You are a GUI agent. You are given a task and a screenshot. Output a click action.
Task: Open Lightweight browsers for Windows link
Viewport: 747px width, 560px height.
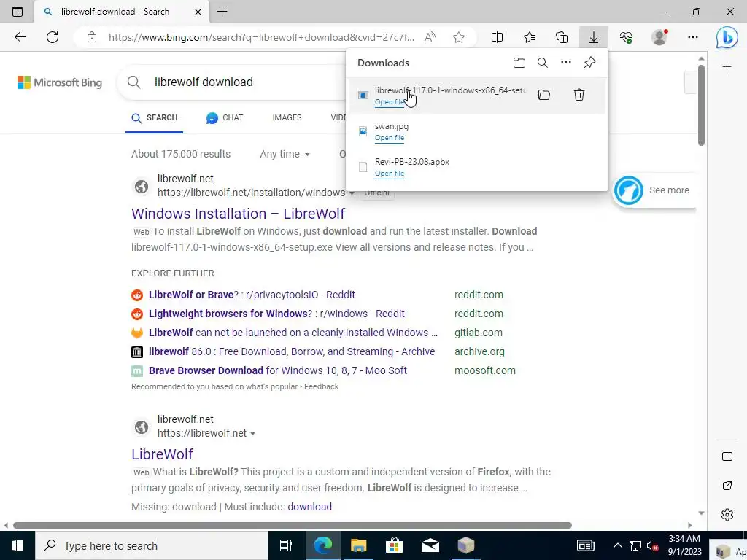[276, 314]
